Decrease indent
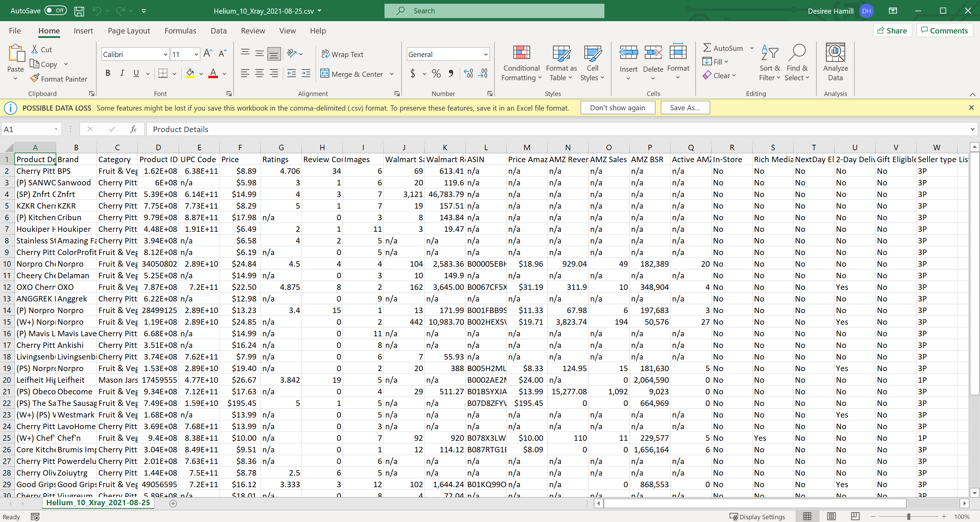Viewport: 980px width, 522px height. [292, 73]
